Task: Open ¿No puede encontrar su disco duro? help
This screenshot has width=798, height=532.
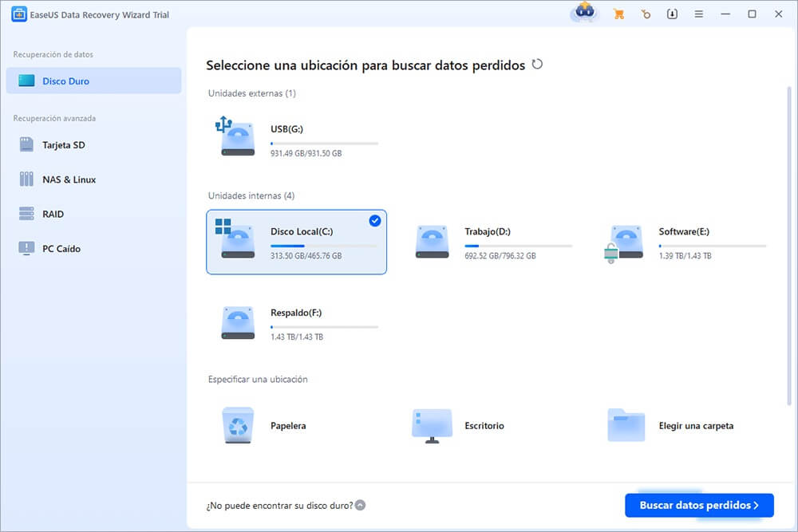Action: [x=279, y=506]
